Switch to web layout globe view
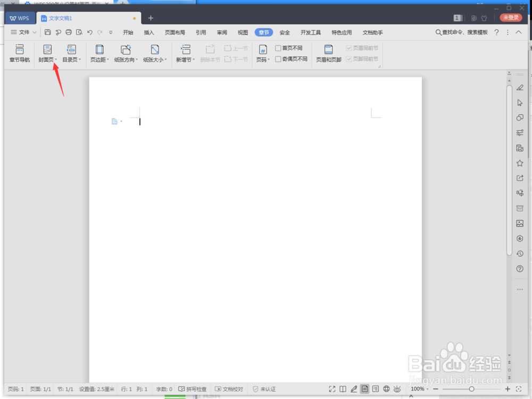 tap(386, 389)
